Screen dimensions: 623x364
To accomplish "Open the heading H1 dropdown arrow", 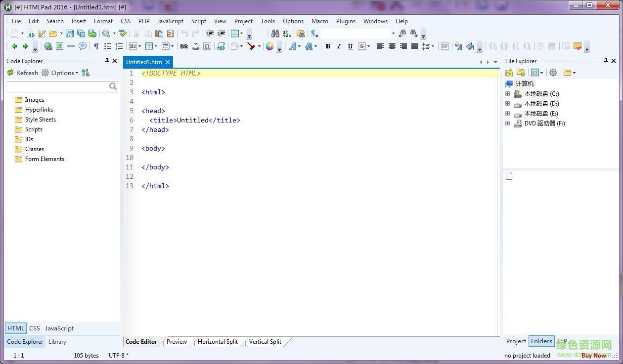I will pyautogui.click(x=139, y=46).
